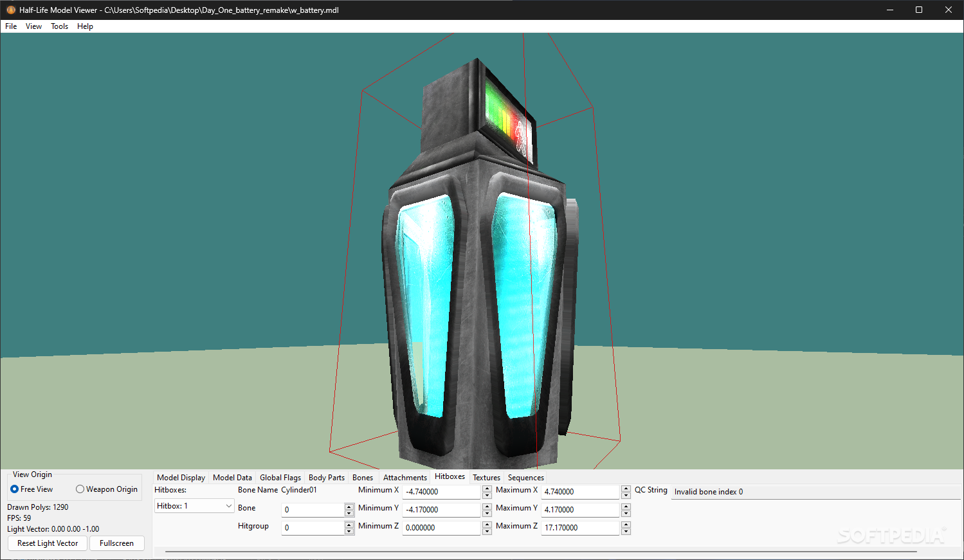Click the Reset Light Vector button
This screenshot has width=964, height=560.
pyautogui.click(x=48, y=543)
